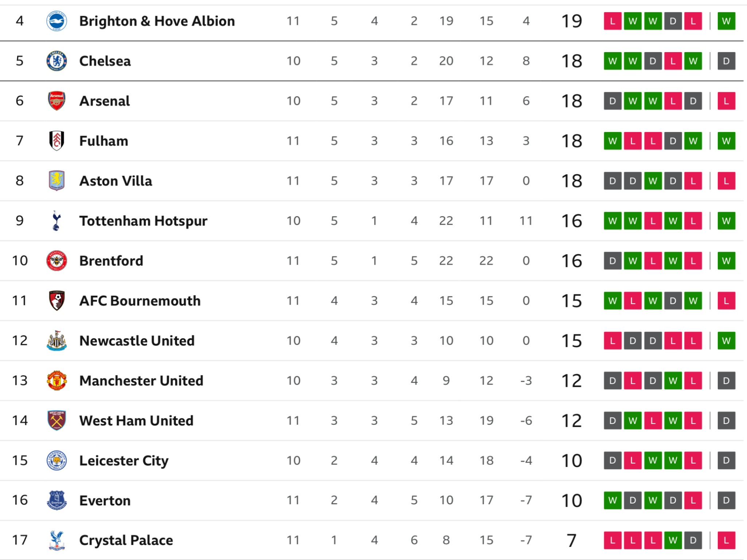Image resolution: width=747 pixels, height=560 pixels.
Task: Click the Tottenham Hotspur cockerel logo
Action: 56,221
